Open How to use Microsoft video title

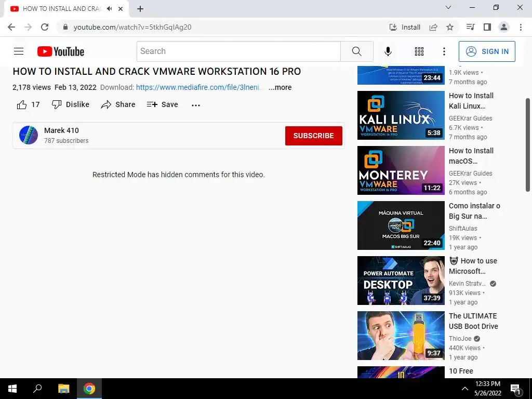coord(473,266)
